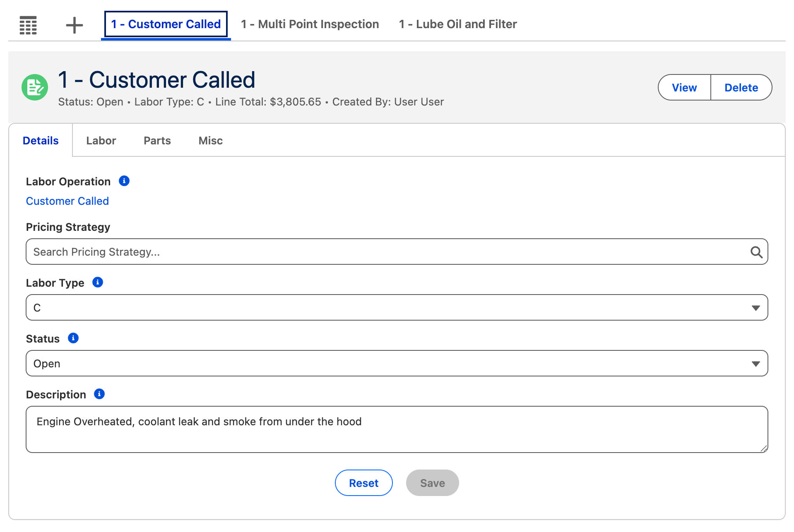Open the Misc sub-tab

coord(211,141)
